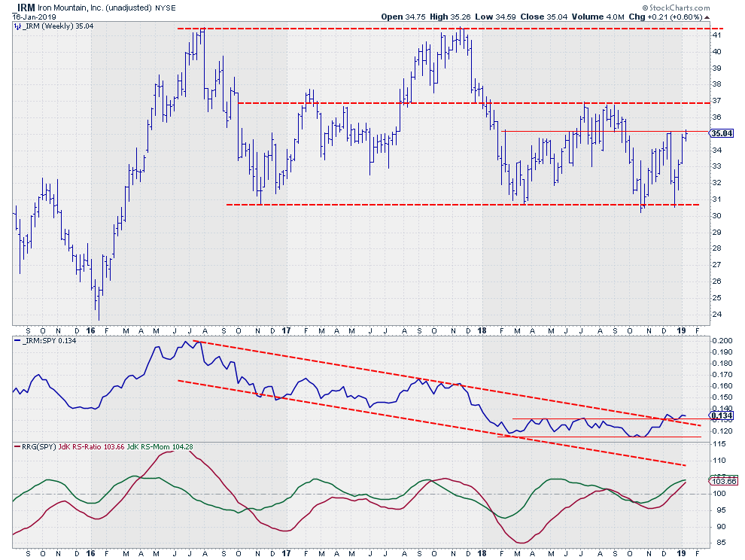Click the Close 35.04 header value

tap(543, 17)
